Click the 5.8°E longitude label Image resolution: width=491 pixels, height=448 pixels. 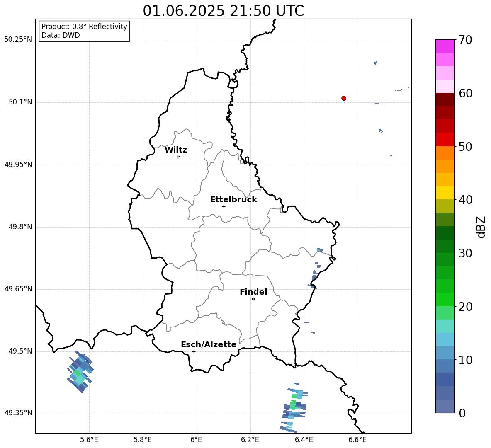tap(143, 440)
